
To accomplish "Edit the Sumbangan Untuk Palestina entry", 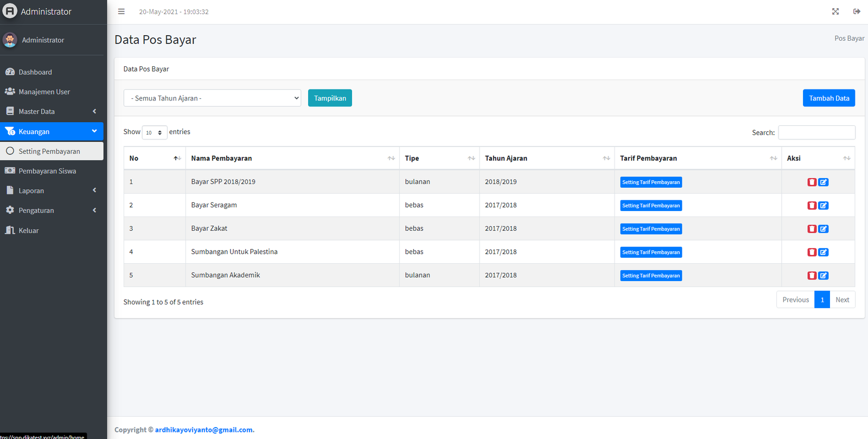I will (x=824, y=252).
